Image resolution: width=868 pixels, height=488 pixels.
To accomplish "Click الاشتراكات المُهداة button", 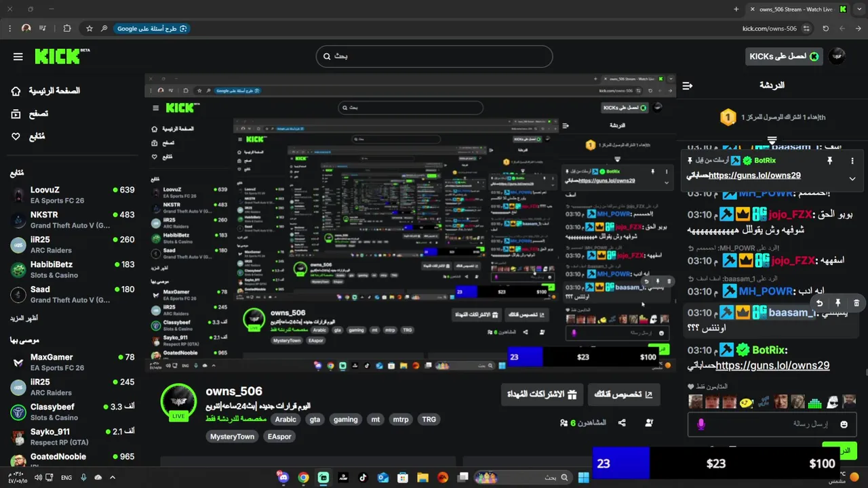I will [x=542, y=394].
